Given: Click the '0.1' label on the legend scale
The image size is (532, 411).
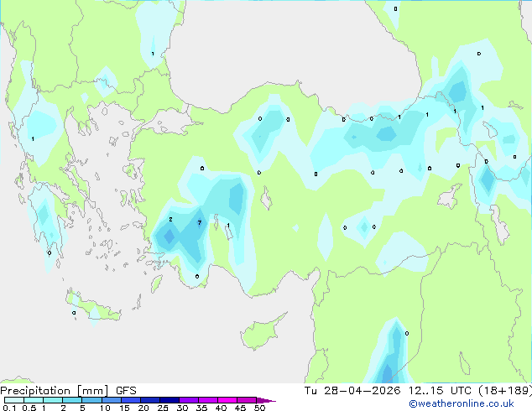Looking at the screenshot, I should pos(9,408).
